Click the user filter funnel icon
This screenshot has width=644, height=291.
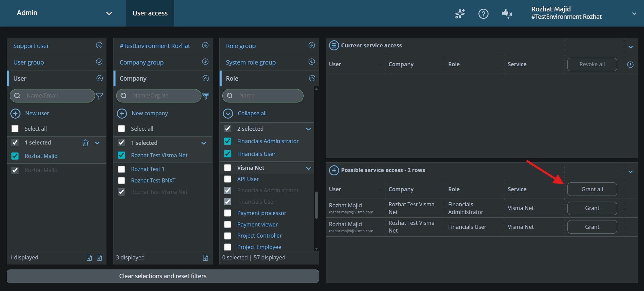[x=99, y=96]
